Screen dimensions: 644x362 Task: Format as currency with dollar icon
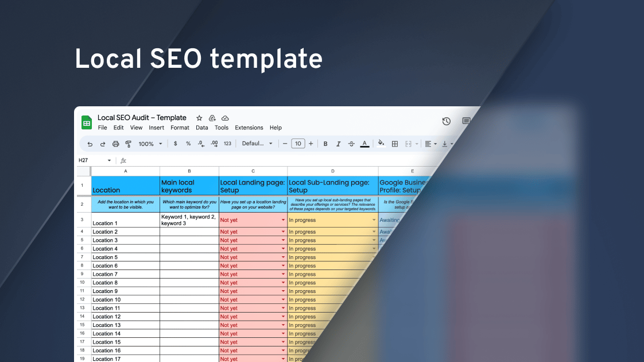click(x=176, y=144)
